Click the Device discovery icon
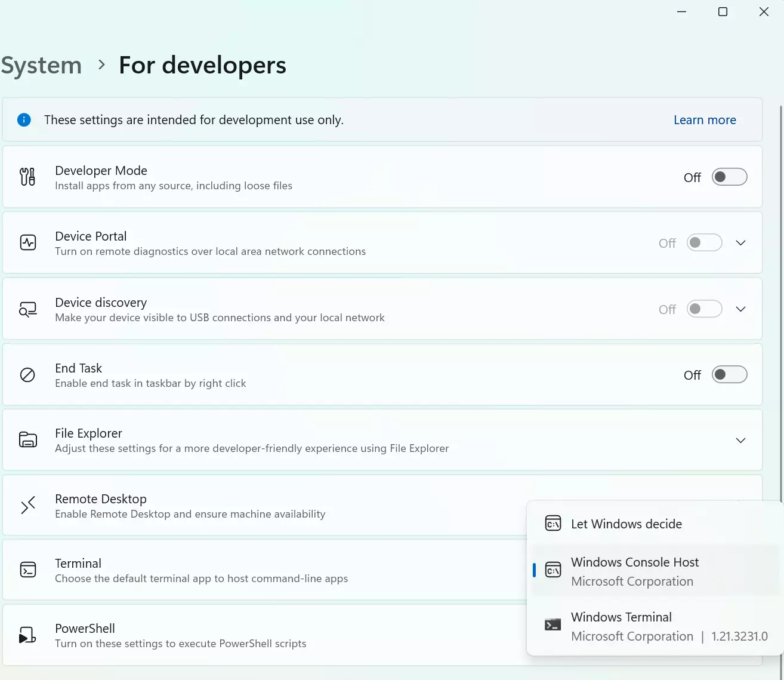This screenshot has height=680, width=784. [x=28, y=309]
